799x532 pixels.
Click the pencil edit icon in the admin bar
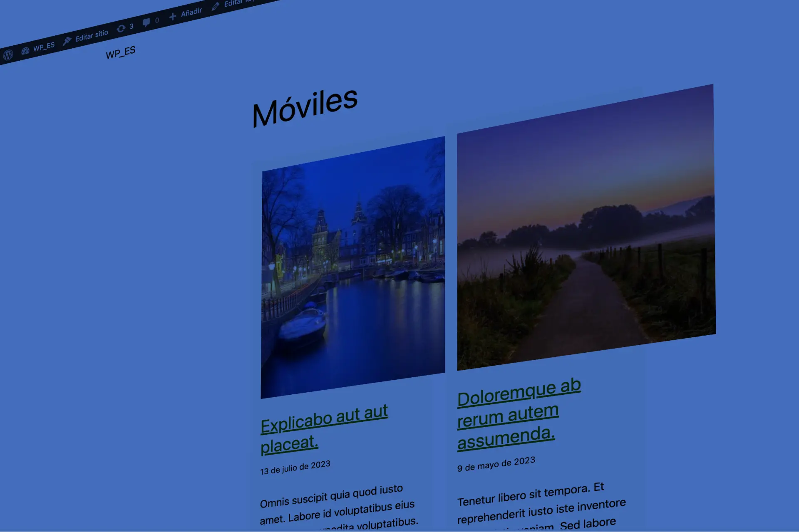pyautogui.click(x=216, y=6)
